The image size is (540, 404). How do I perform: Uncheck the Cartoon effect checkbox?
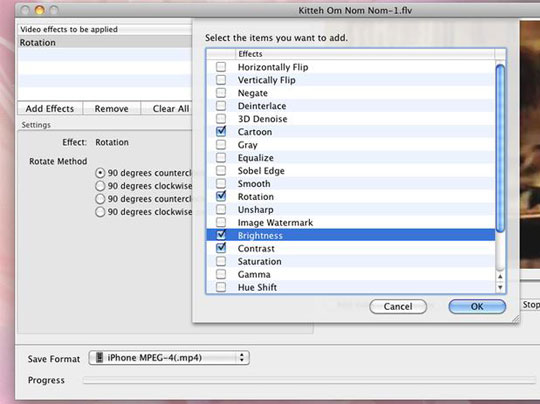pos(221,132)
